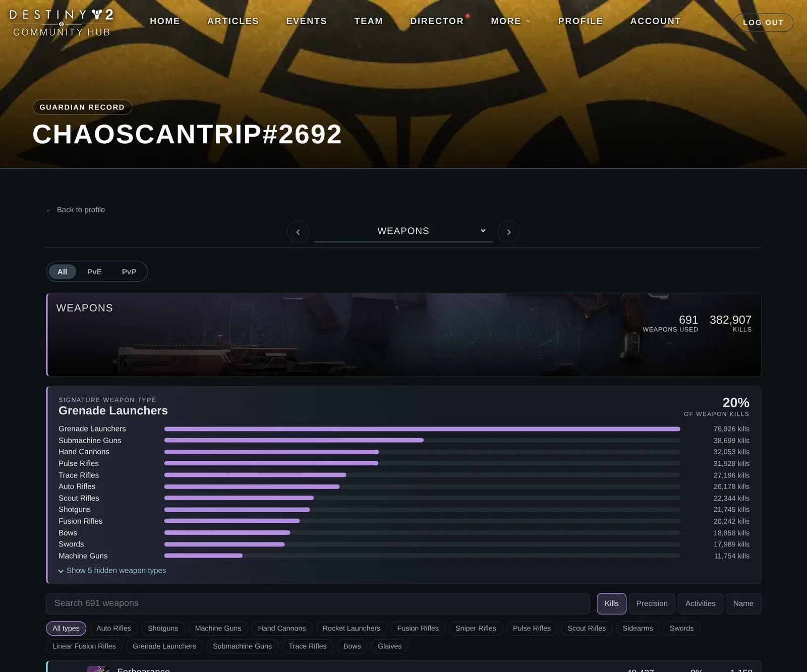
Task: Click the '691' weapons used figure
Action: [688, 320]
